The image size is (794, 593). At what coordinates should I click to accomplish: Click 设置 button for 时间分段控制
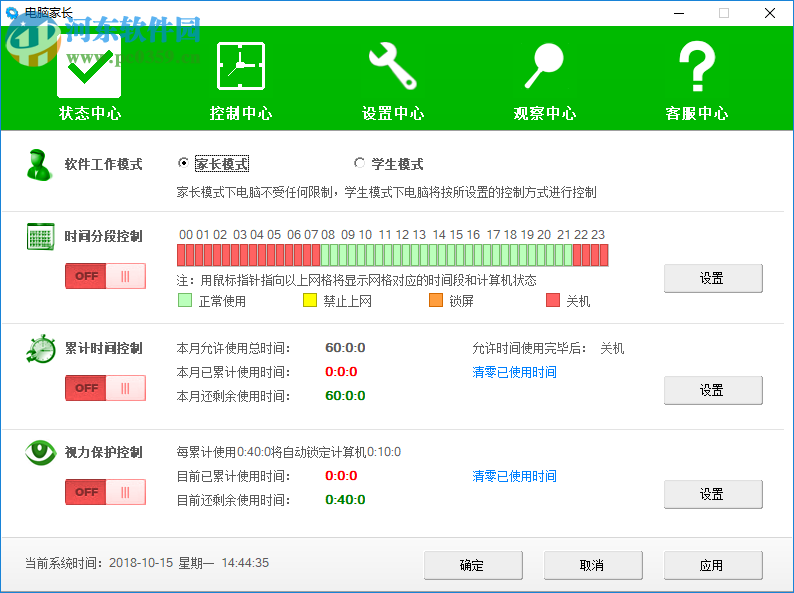coord(713,278)
